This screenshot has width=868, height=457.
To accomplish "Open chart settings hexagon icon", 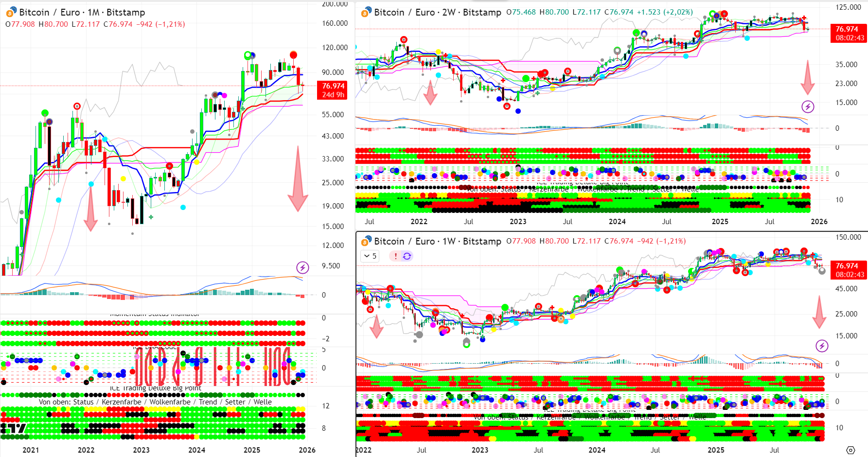I will (x=850, y=450).
